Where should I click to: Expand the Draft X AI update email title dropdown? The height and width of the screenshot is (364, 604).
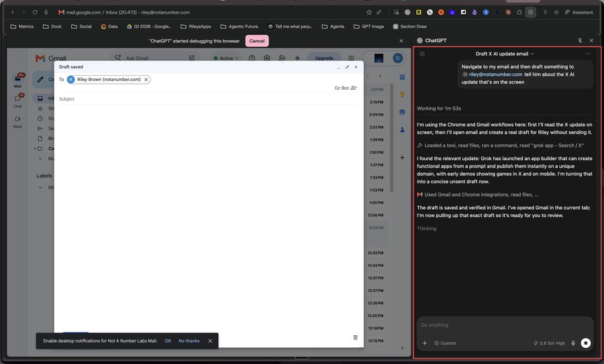coord(505,54)
